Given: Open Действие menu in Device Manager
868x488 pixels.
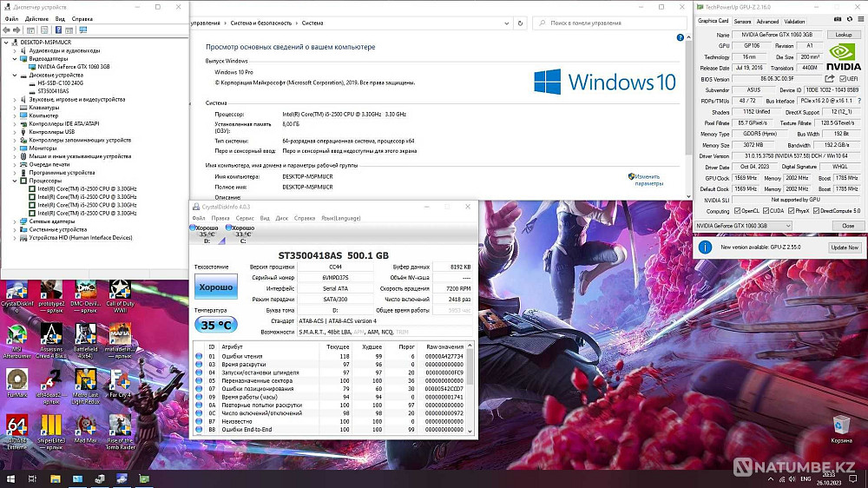Looking at the screenshot, I should (x=36, y=19).
